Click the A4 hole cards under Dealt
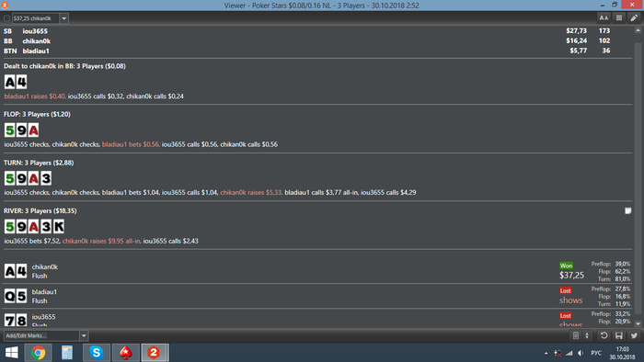644x362 pixels. coord(16,82)
